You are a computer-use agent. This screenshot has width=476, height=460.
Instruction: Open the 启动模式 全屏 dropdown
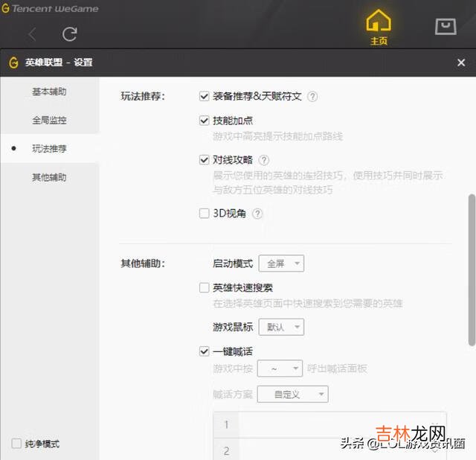[x=281, y=263]
